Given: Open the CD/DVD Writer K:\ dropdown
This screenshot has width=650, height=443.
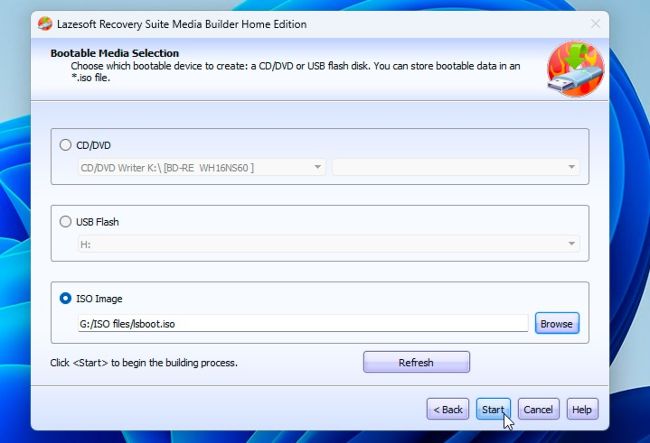Looking at the screenshot, I should coord(201,167).
